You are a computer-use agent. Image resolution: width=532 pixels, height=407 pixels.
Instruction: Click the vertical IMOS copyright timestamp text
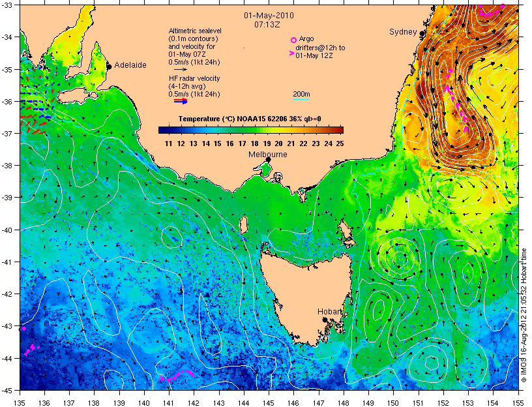[524, 315]
